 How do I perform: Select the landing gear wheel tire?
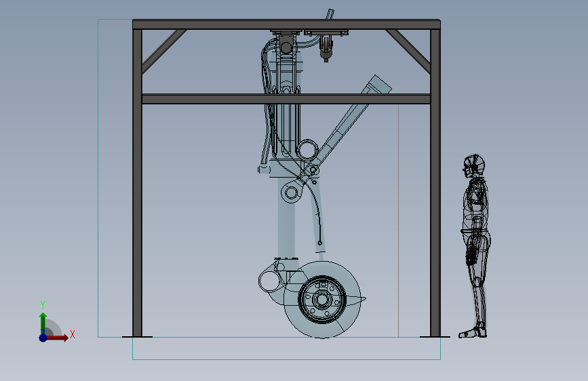coord(322,299)
